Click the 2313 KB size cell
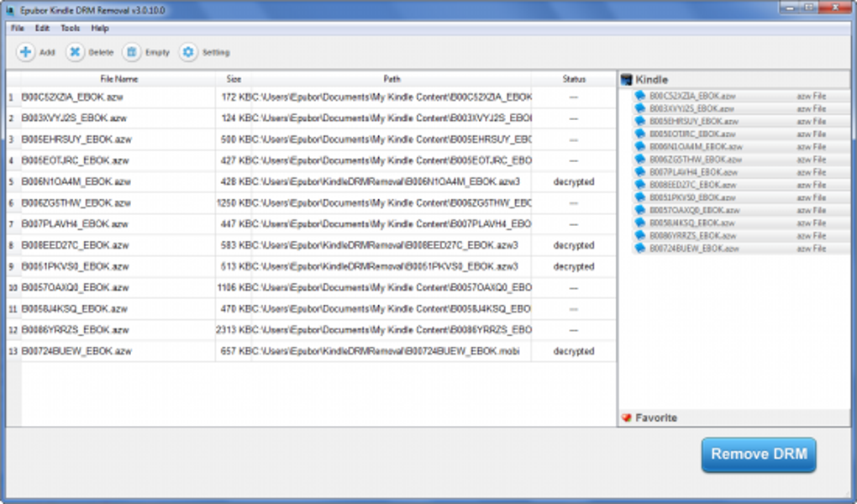Screen dimensions: 857x504 [234, 329]
